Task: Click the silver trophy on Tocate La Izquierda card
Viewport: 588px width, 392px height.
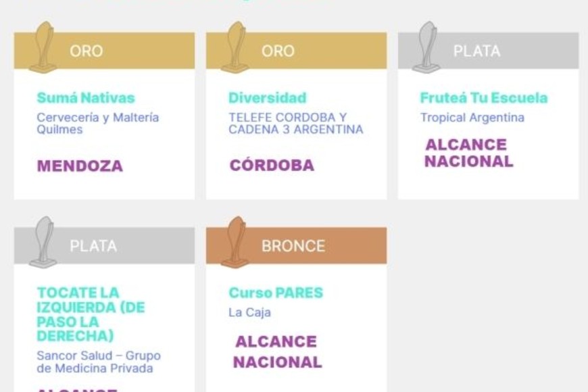Action: [43, 242]
